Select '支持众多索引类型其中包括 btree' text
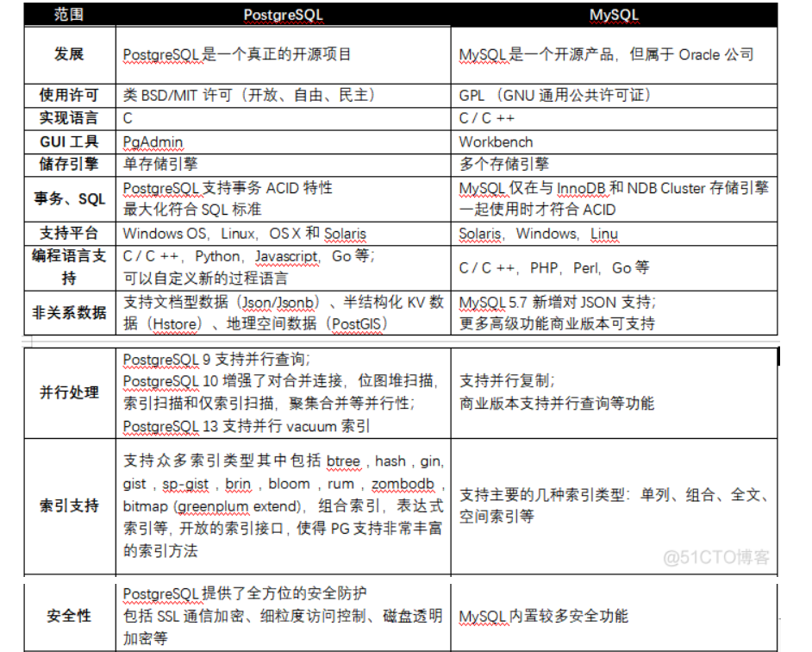The height and width of the screenshot is (652, 812). (241, 461)
